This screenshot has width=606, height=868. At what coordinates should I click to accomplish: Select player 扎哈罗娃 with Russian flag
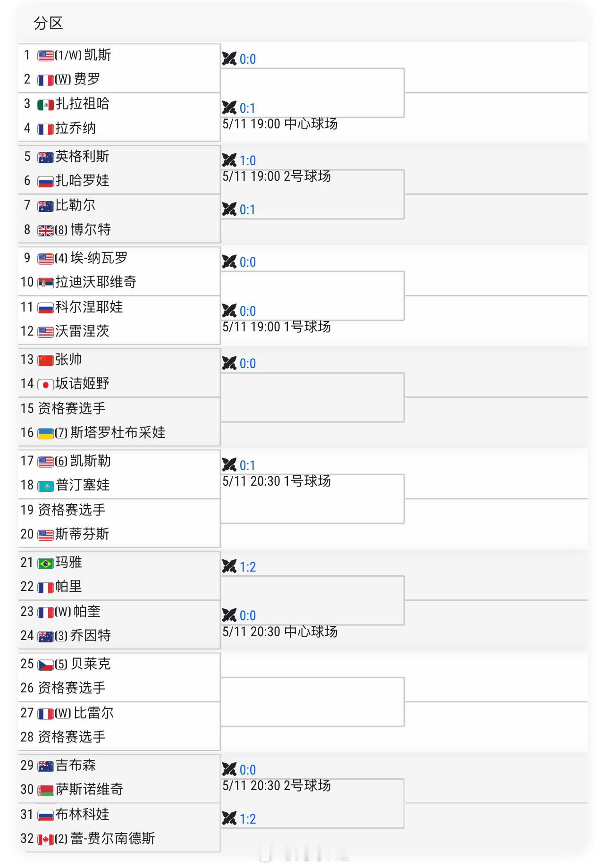point(82,180)
